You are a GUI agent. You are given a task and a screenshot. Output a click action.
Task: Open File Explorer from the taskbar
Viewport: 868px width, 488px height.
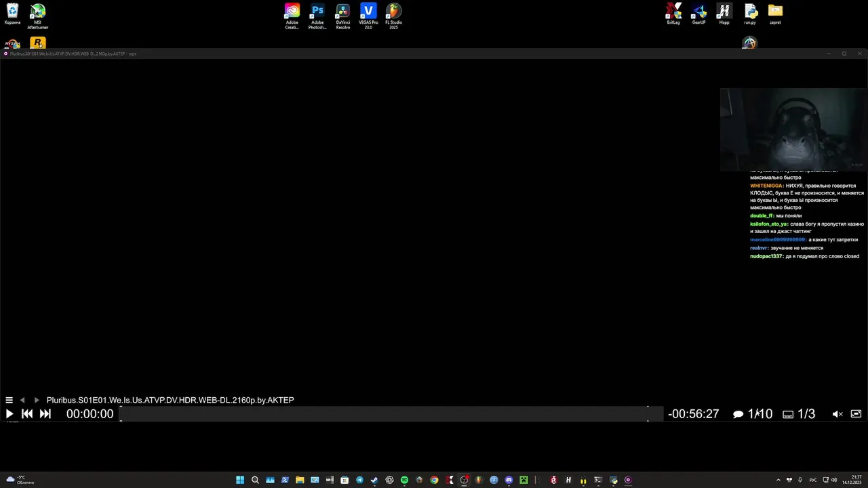point(300,480)
